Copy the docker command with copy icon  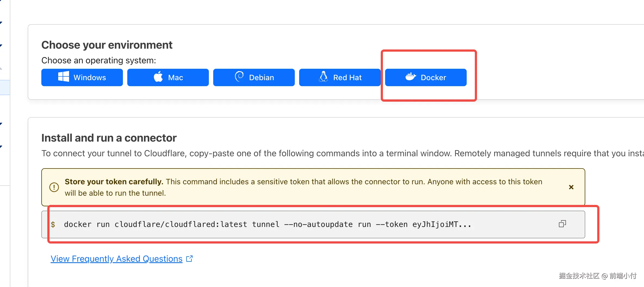tap(562, 224)
